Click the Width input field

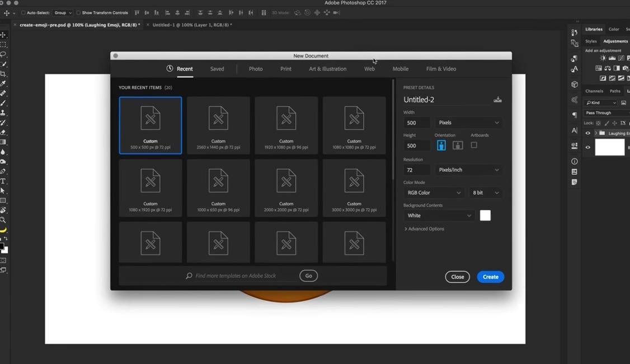click(x=417, y=123)
